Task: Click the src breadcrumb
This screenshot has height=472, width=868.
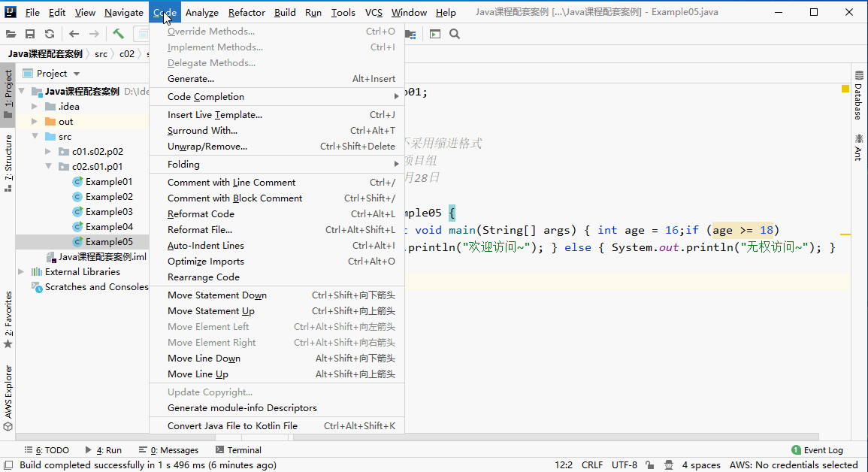Action: tap(101, 53)
